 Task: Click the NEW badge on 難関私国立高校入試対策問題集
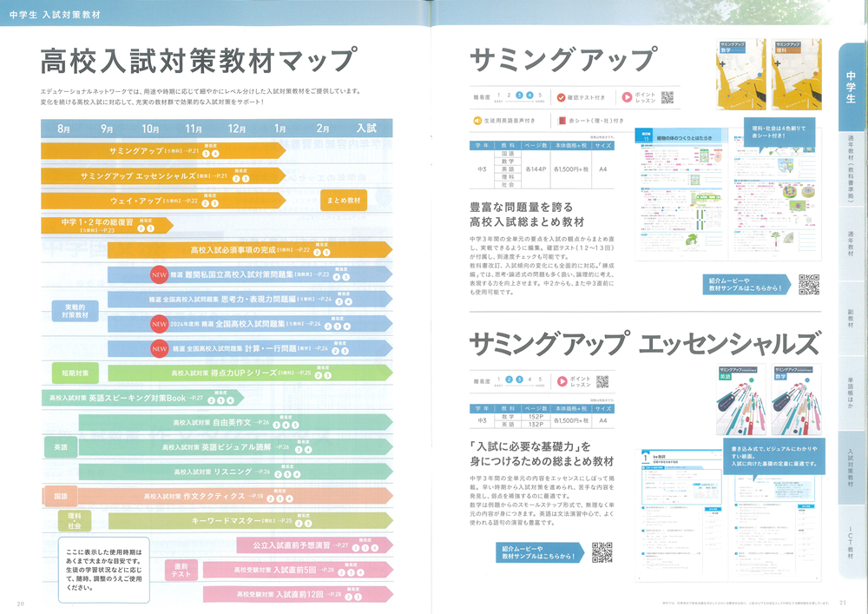159,274
